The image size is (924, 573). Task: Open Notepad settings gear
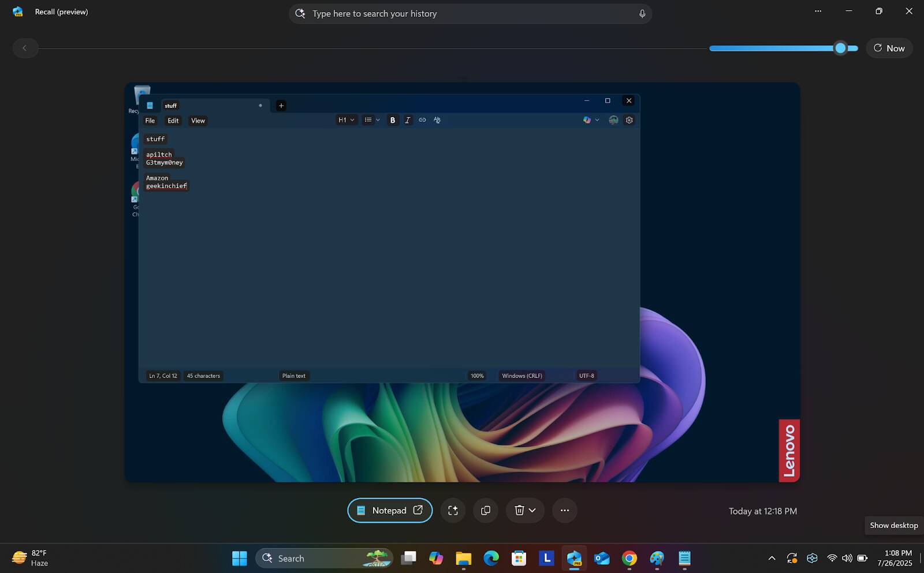point(629,120)
